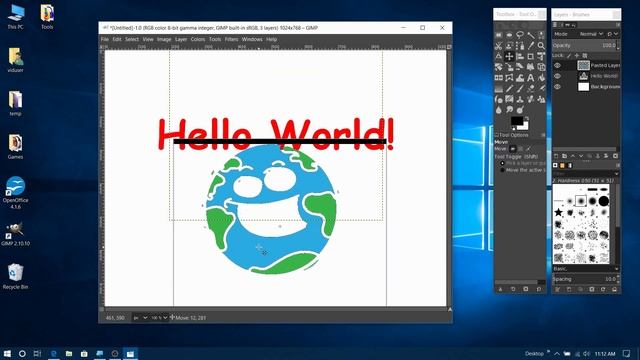The image size is (640, 360).
Task: Select the Measure tool in Toolbox
Action: click(x=499, y=56)
